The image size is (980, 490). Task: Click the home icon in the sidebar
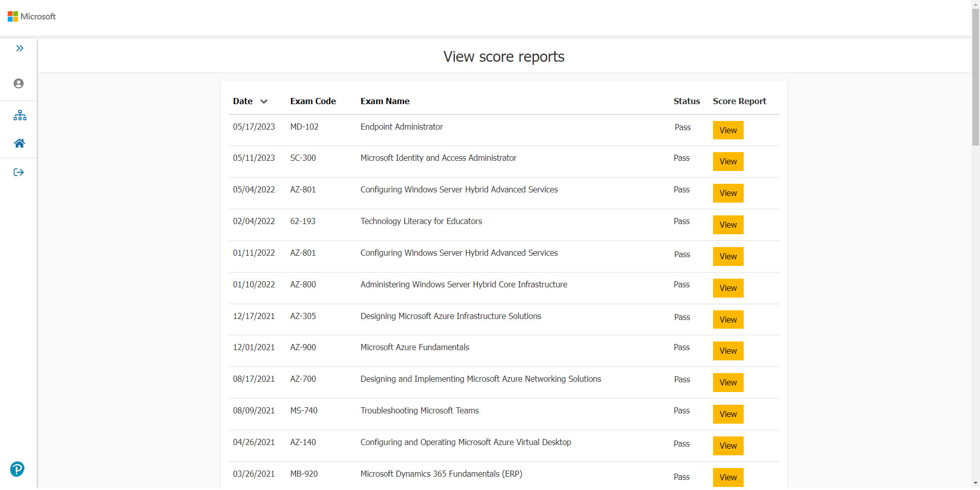(19, 143)
